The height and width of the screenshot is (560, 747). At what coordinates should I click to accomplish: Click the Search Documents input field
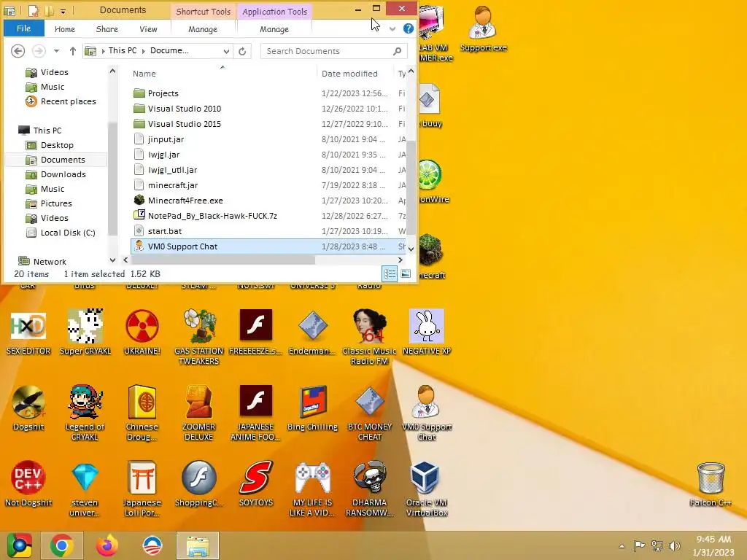click(333, 51)
